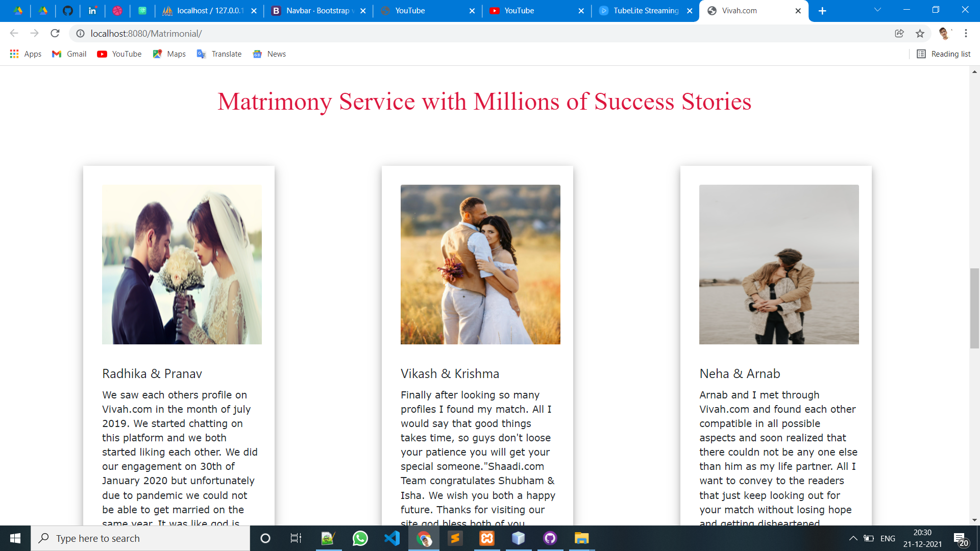The width and height of the screenshot is (980, 551).
Task: Switch to Navbar Bootstrap tab
Action: (x=317, y=11)
